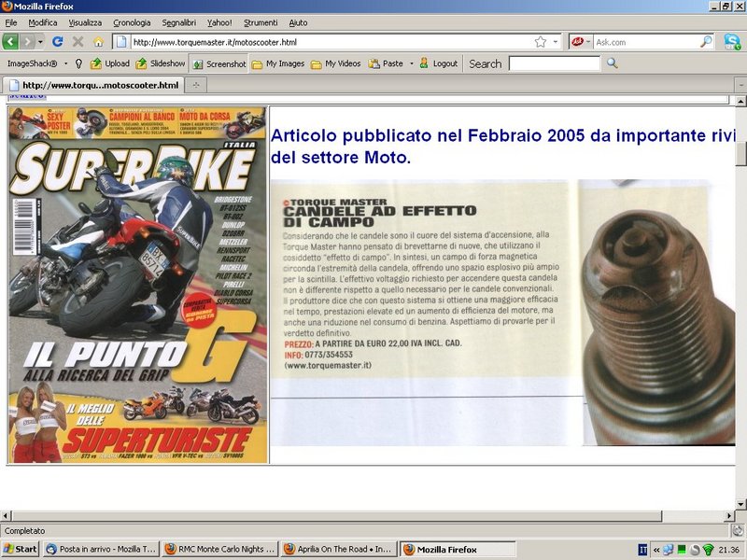747x560 pixels.
Task: Reload the page with the blue Reload icon
Action: (x=58, y=42)
